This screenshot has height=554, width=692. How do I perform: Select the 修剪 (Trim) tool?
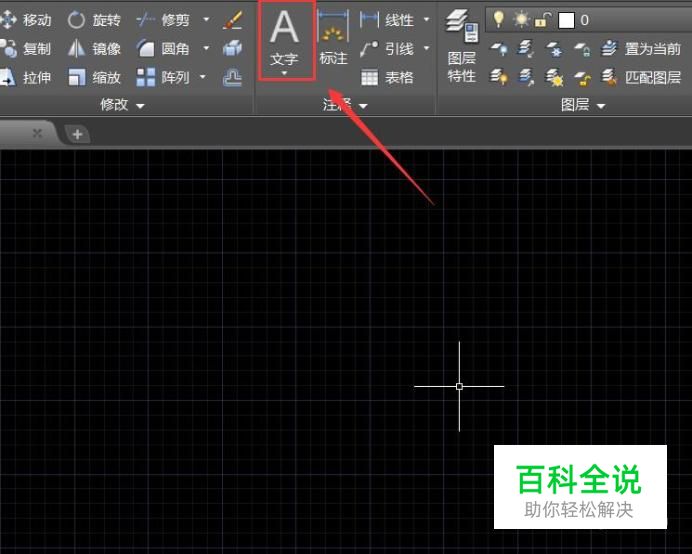click(x=163, y=20)
